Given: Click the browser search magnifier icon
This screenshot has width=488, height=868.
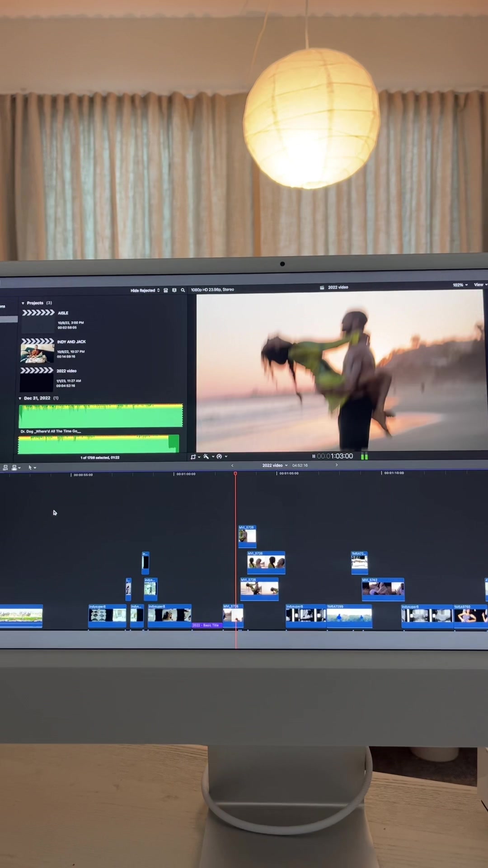Looking at the screenshot, I should [183, 290].
